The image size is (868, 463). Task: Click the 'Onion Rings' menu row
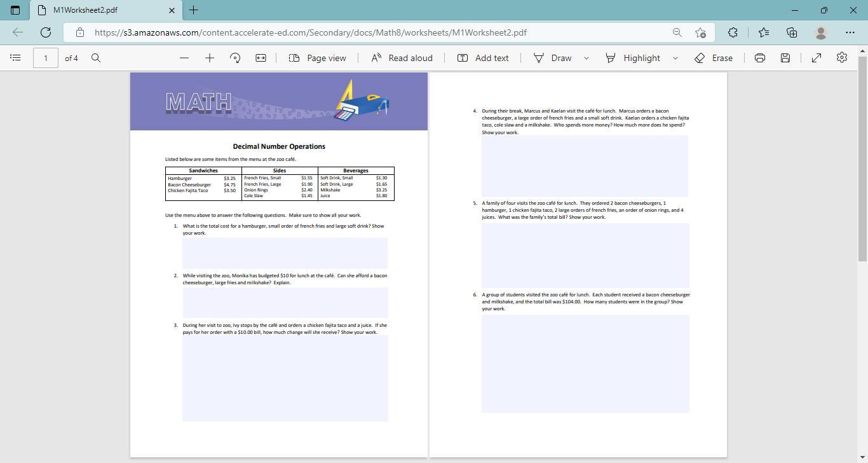click(x=278, y=190)
